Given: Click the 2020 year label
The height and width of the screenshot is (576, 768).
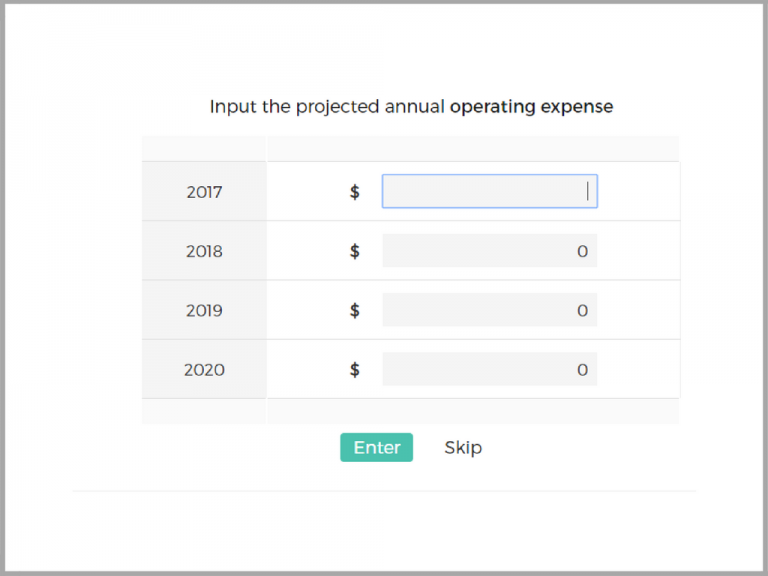Looking at the screenshot, I should [204, 369].
